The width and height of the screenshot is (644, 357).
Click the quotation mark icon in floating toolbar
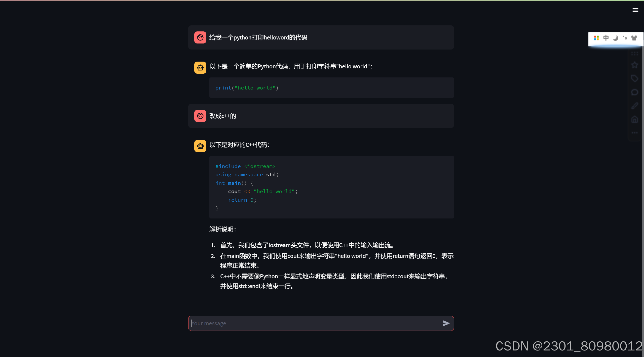[x=624, y=38]
